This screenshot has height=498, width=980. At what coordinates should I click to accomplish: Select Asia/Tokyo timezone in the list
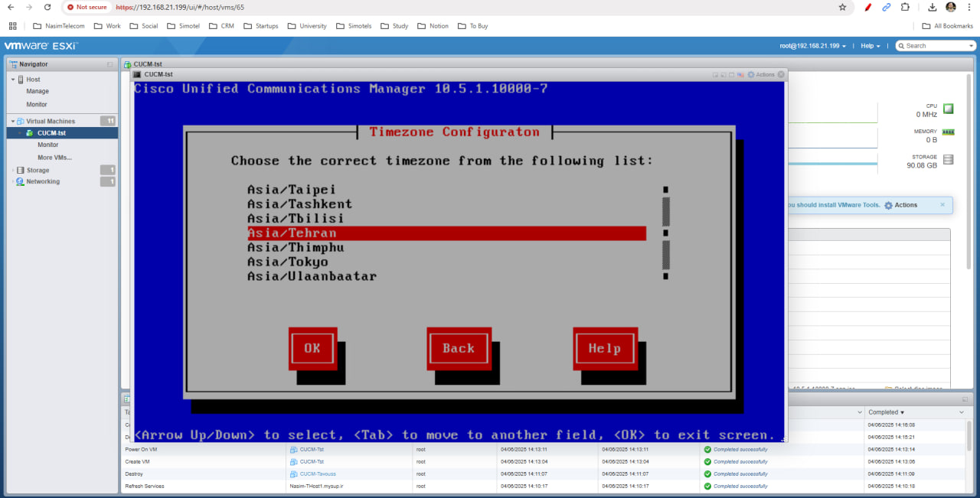click(x=287, y=262)
